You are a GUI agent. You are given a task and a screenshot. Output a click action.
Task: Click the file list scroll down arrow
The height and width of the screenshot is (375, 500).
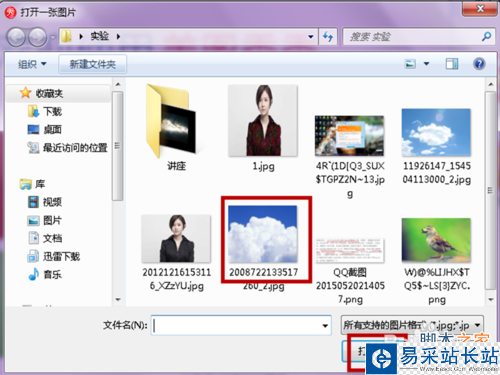click(x=490, y=299)
